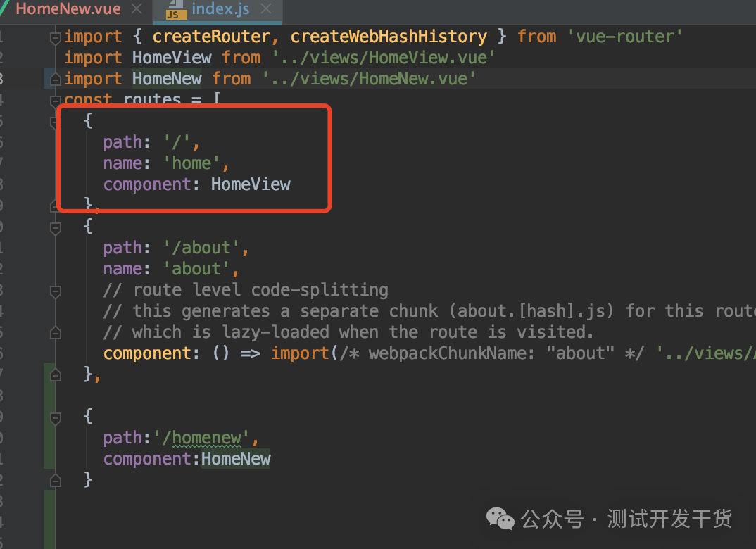Click the 'about' name value
Viewport: 756px width, 549px height.
[x=196, y=269]
